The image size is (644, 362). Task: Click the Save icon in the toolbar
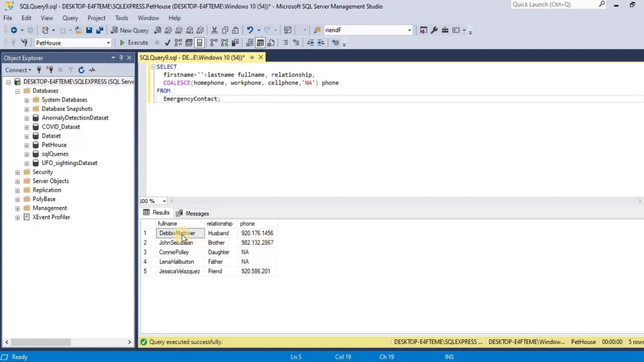pos(89,30)
